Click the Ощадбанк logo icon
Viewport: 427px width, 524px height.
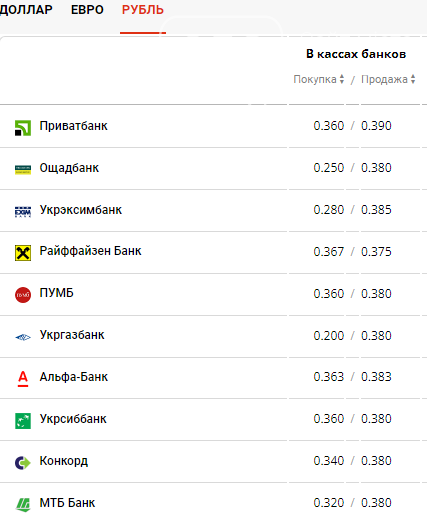(23, 169)
